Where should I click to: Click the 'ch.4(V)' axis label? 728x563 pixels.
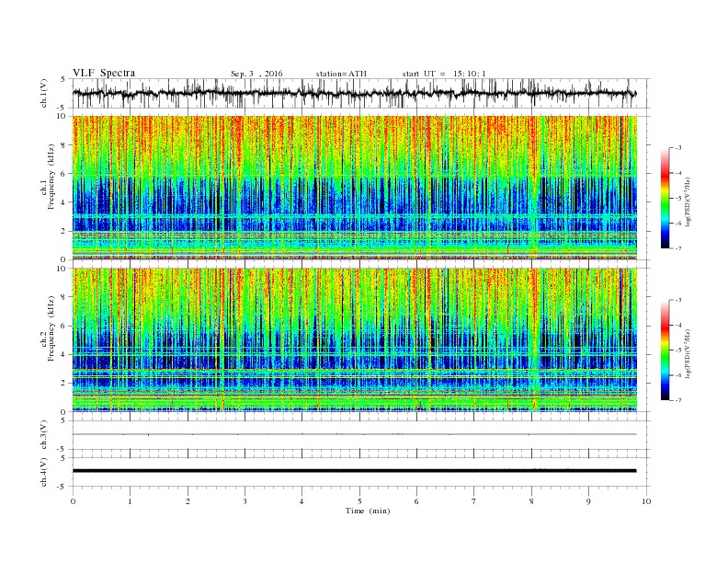coord(43,472)
